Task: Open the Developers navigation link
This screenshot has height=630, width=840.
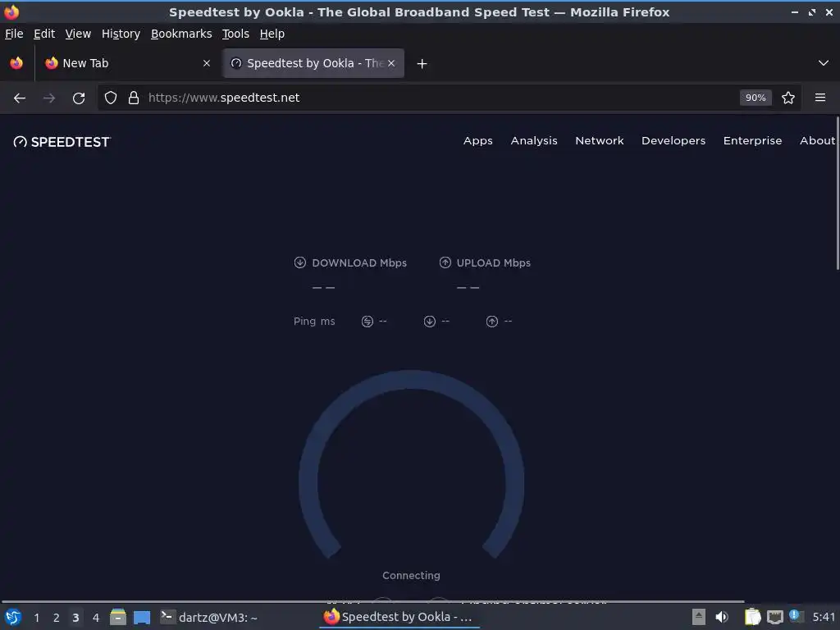Action: [673, 141]
